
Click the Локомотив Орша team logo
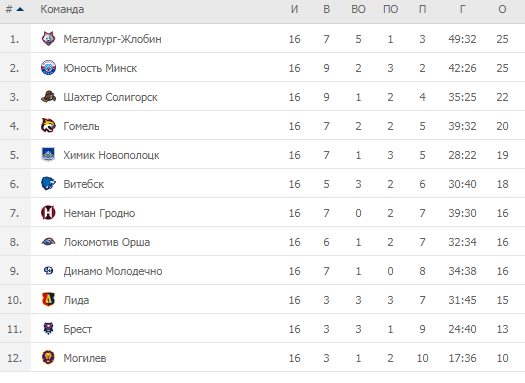click(48, 242)
